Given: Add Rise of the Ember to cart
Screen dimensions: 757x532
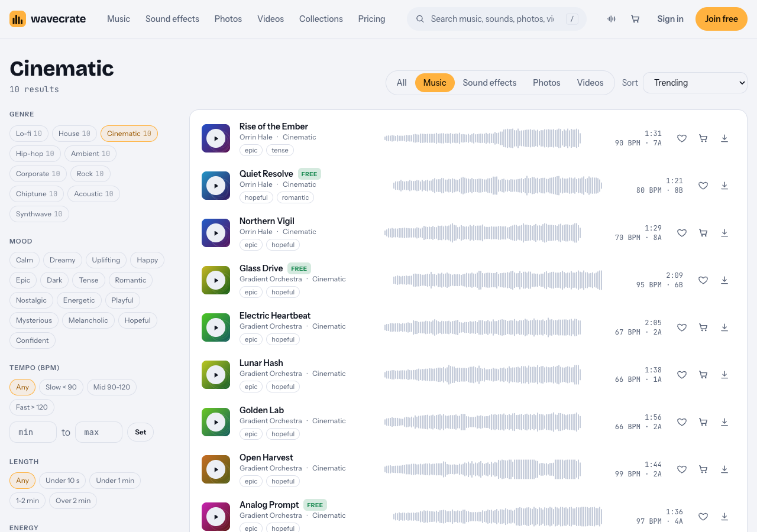Looking at the screenshot, I should point(703,138).
